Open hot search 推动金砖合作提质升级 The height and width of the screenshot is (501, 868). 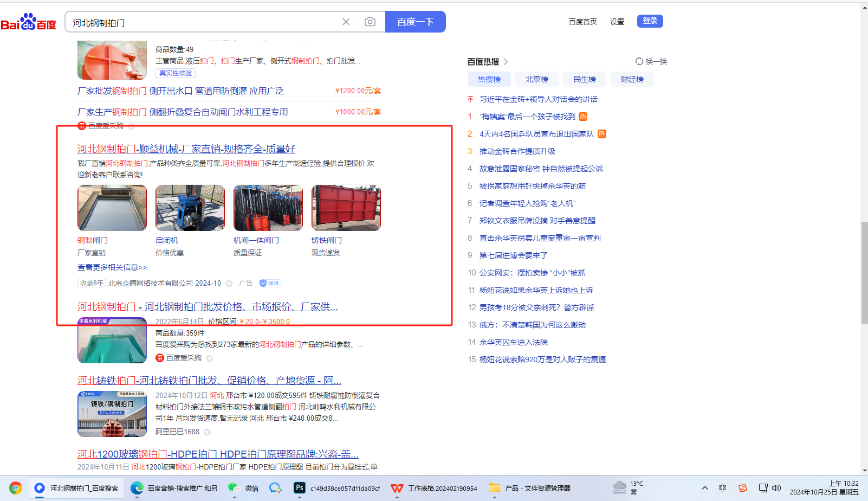coord(517,151)
